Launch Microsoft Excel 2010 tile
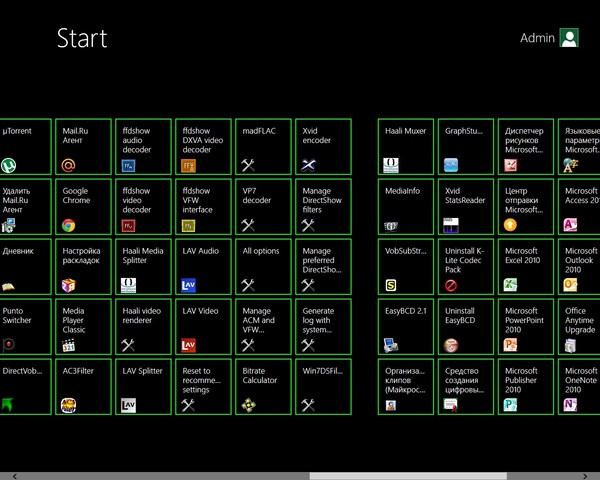 526,267
